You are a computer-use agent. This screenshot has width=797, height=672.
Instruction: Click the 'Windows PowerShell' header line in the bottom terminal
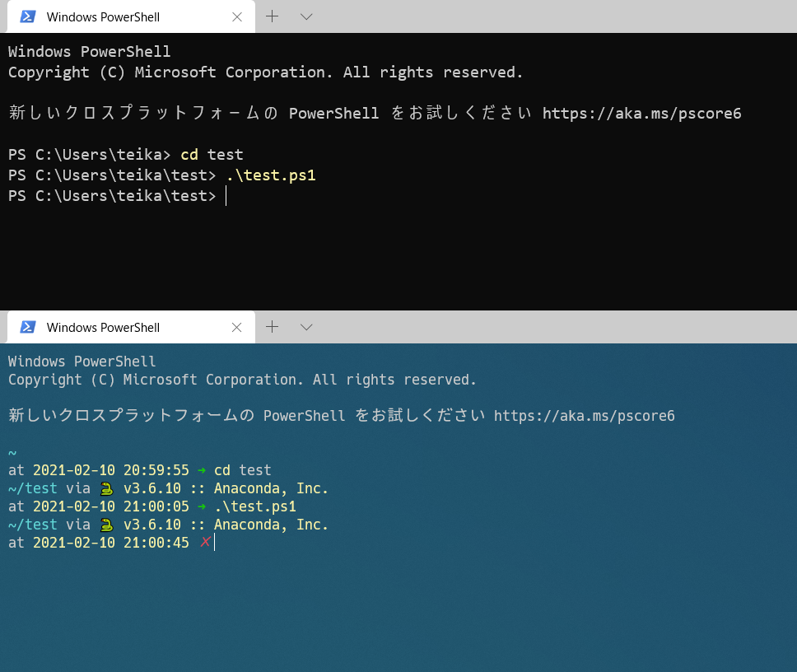(82, 362)
